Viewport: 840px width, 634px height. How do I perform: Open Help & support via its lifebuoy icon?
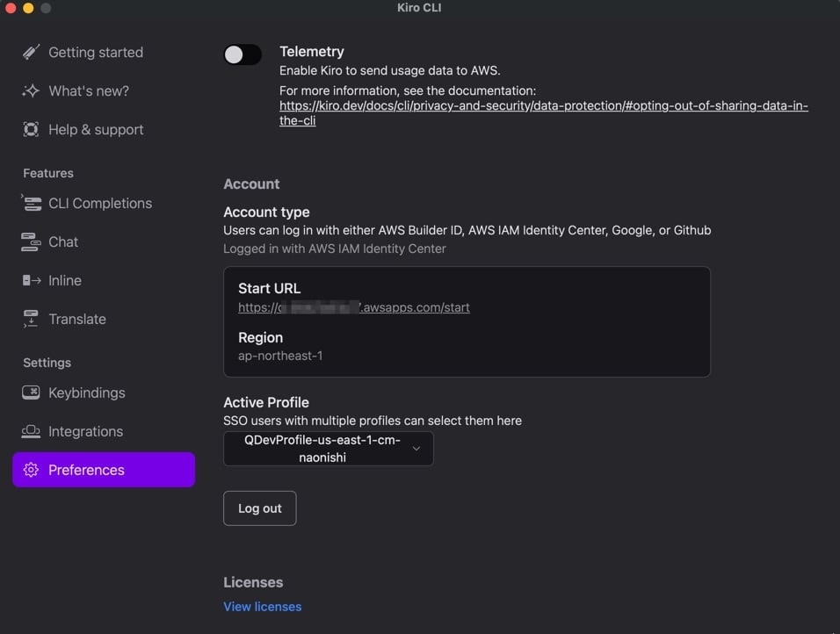click(33, 129)
